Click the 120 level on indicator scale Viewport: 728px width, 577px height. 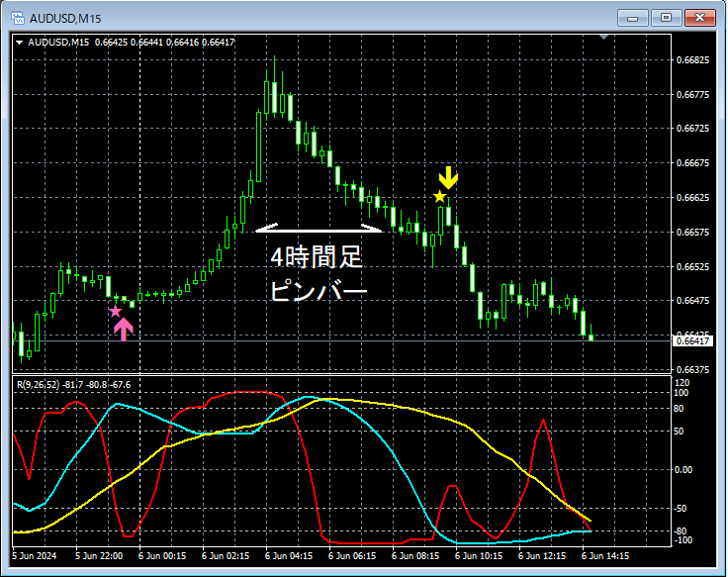point(682,383)
